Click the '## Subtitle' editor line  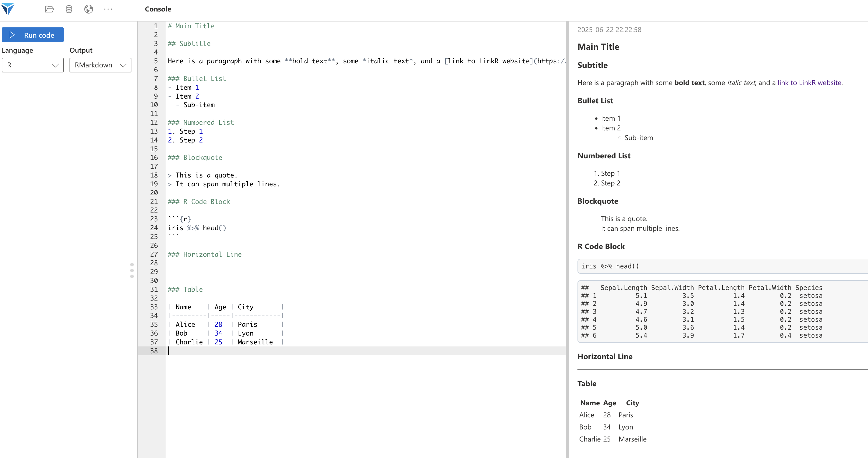189,43
